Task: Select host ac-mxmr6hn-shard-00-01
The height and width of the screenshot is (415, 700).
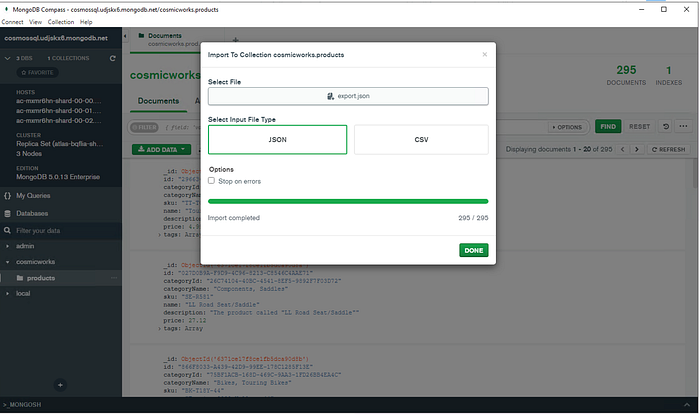Action: click(x=58, y=111)
